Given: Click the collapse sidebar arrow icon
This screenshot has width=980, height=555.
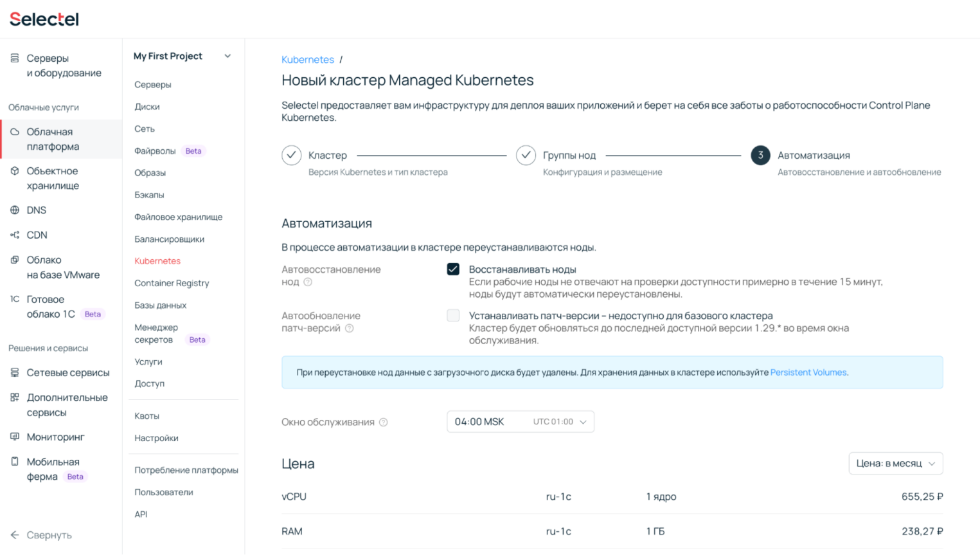Looking at the screenshot, I should 15,535.
